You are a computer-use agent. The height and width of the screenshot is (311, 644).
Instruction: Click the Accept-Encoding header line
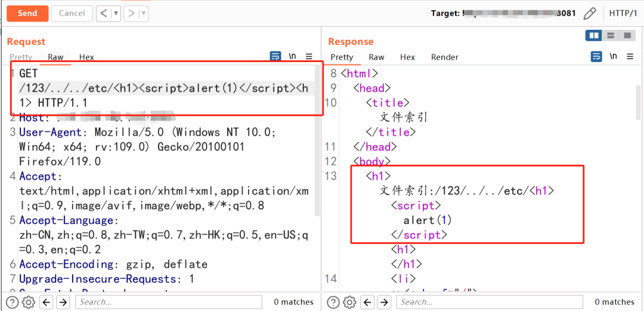[113, 264]
